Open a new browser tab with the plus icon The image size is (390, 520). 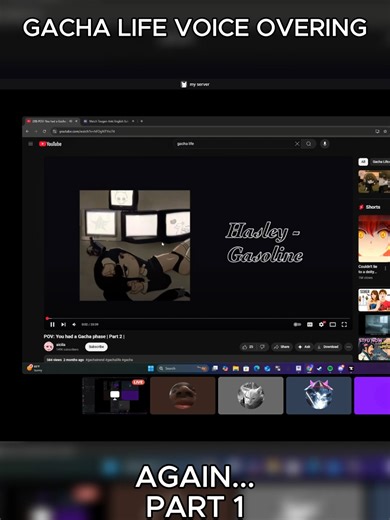[141, 121]
